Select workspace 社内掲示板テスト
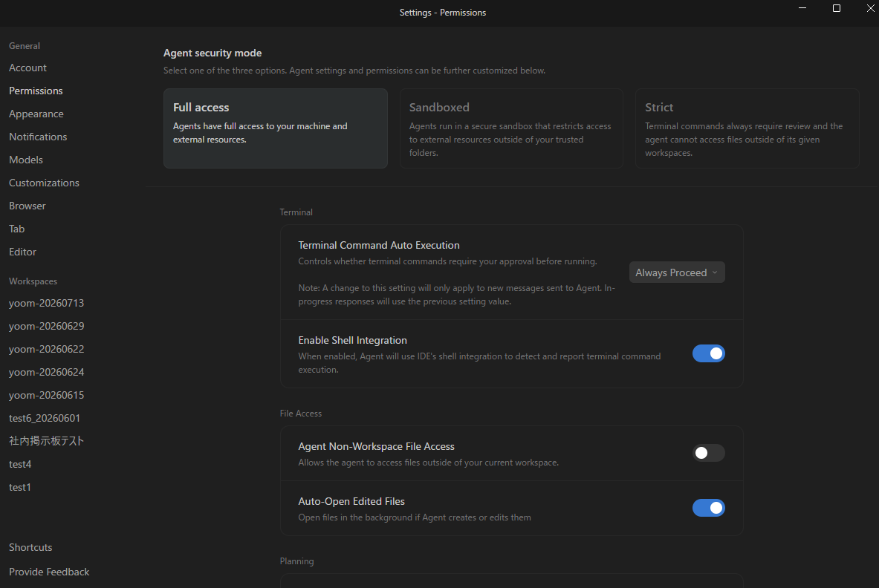The image size is (879, 588). 47,441
